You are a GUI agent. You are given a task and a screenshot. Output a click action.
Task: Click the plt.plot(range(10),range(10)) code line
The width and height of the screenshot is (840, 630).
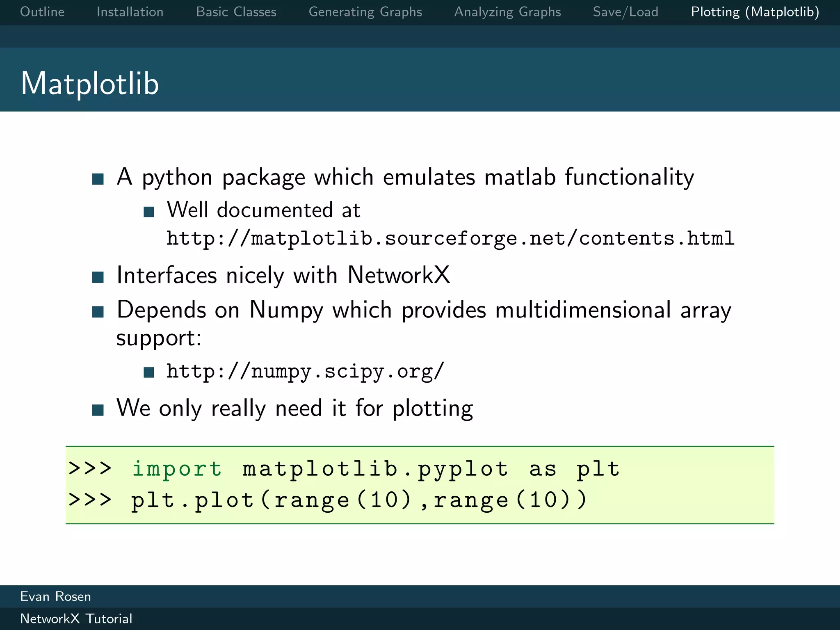328,500
